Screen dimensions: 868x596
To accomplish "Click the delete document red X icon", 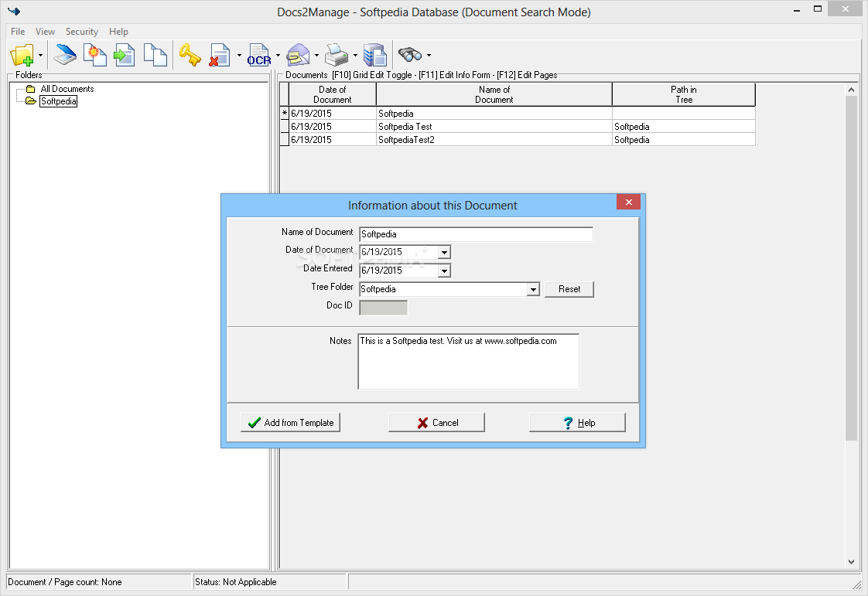I will [220, 56].
